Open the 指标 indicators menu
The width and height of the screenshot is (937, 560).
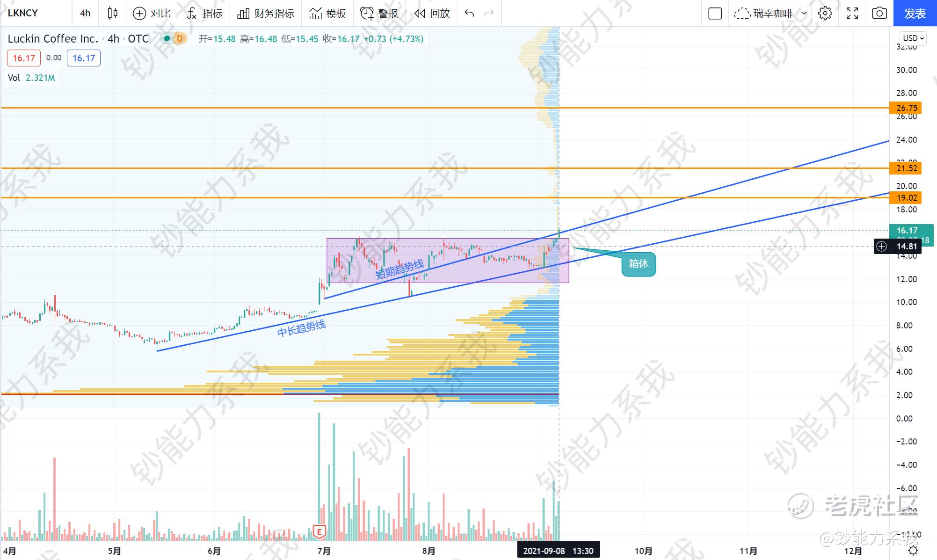pos(204,13)
